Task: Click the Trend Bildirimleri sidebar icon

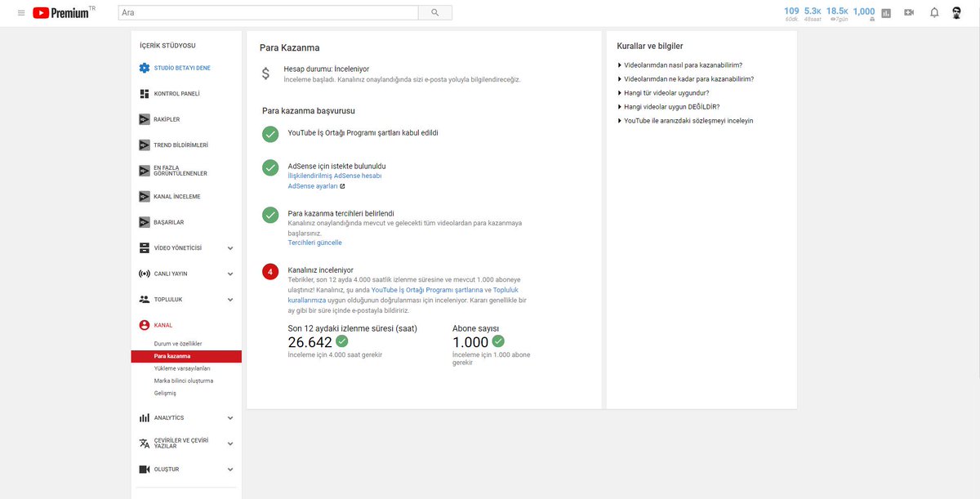Action: 145,145
